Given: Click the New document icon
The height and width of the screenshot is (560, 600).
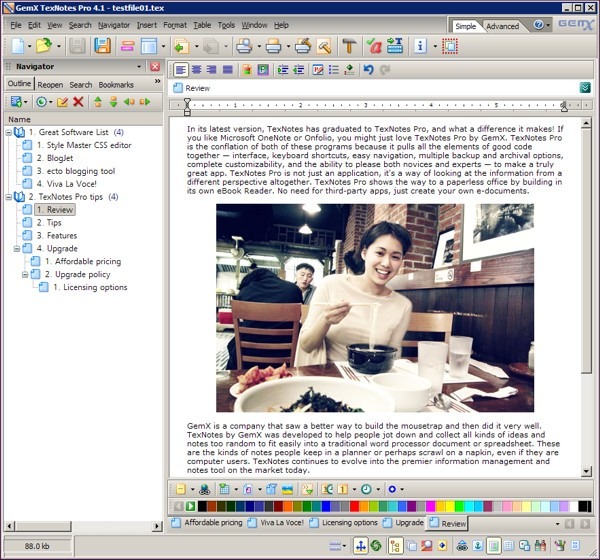Looking at the screenshot, I should (x=18, y=46).
